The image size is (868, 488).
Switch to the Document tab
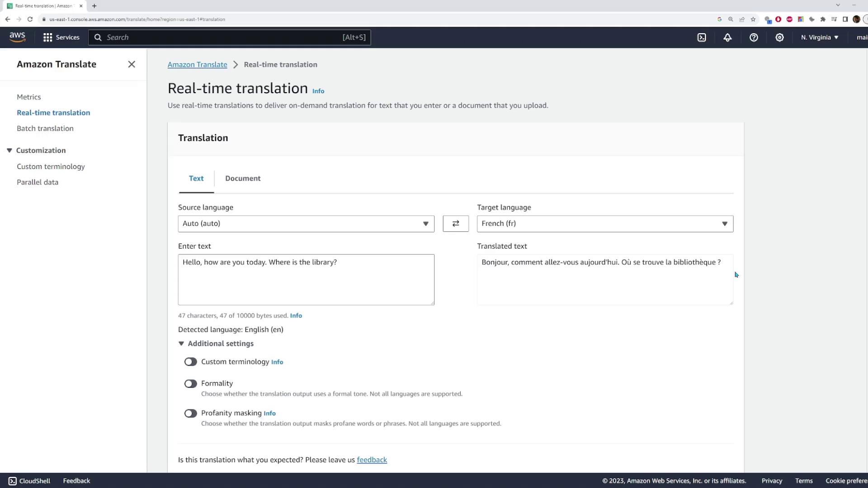coord(243,178)
